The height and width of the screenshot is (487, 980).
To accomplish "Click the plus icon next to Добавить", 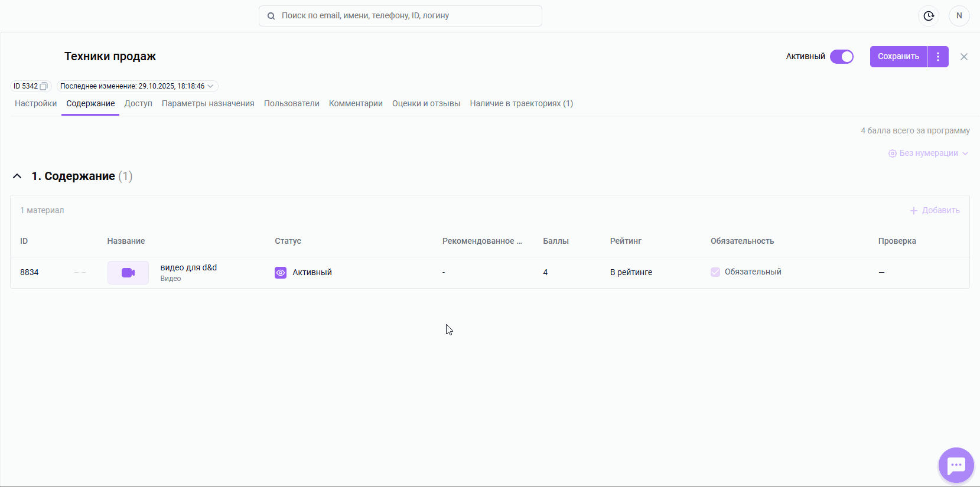I will pos(914,211).
